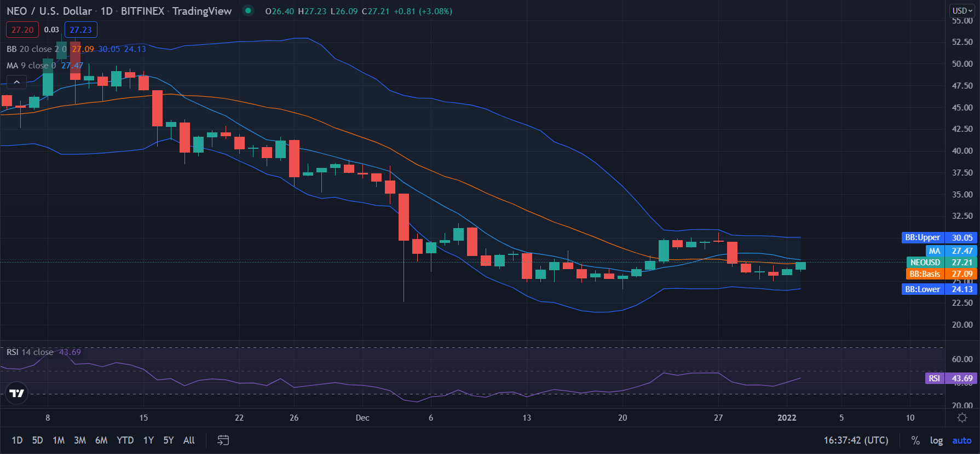Click the NEOUSD 27.21 price label
This screenshot has height=454, width=980.
(x=942, y=263)
